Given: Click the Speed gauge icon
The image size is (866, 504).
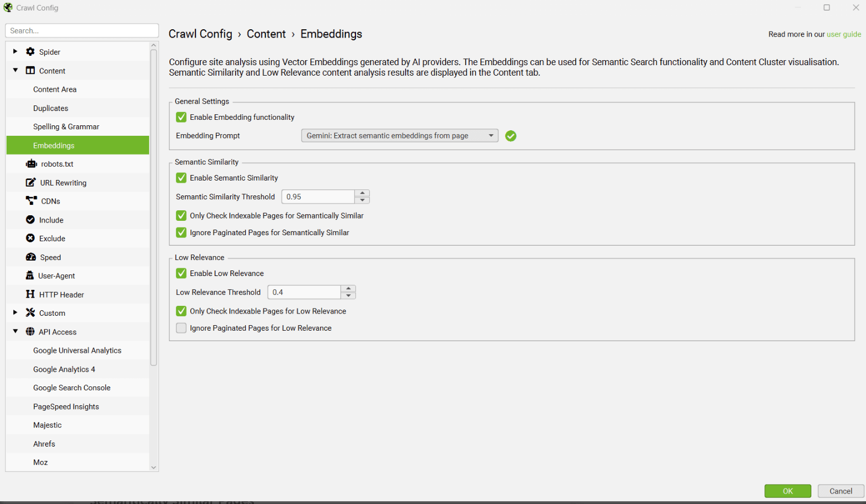Looking at the screenshot, I should pyautogui.click(x=31, y=257).
